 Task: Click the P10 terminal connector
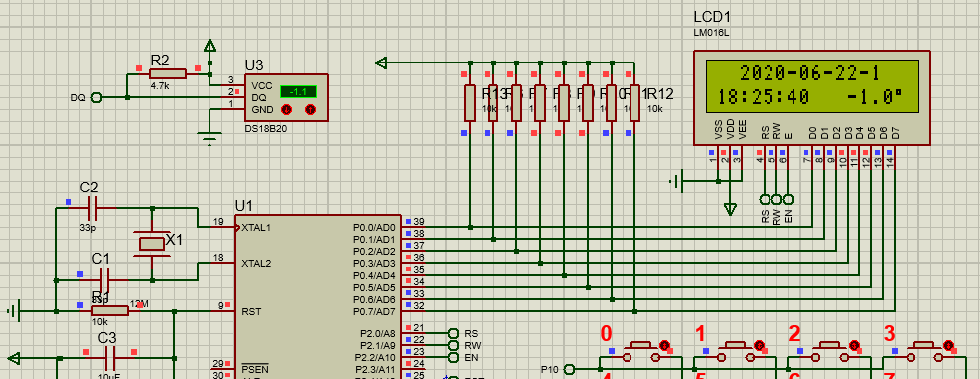pyautogui.click(x=569, y=370)
